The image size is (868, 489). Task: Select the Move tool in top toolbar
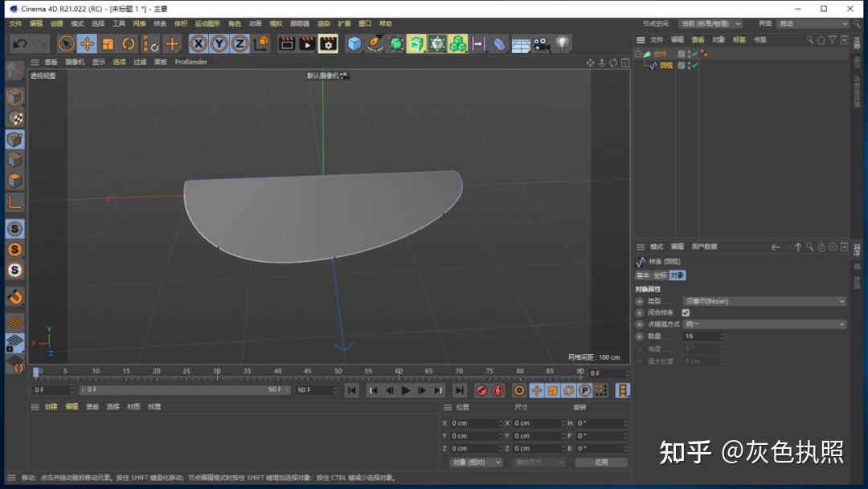point(87,43)
